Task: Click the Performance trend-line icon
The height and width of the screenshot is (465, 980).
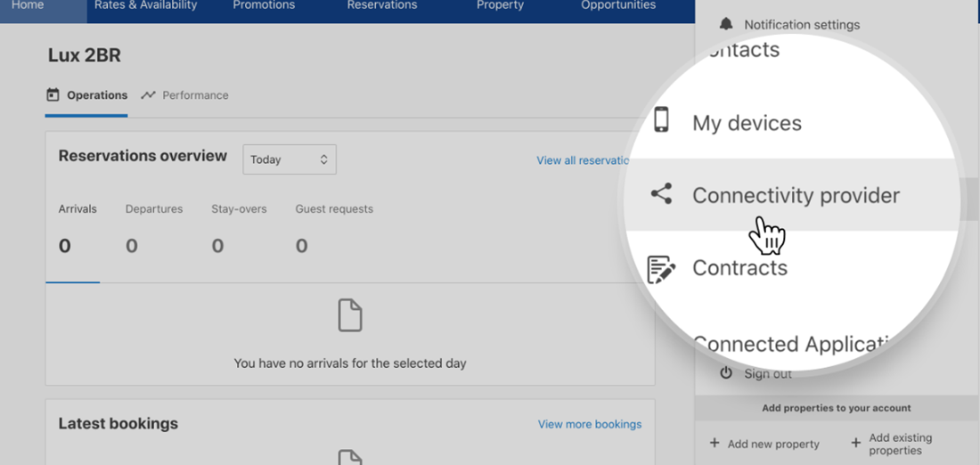Action: click(x=148, y=95)
